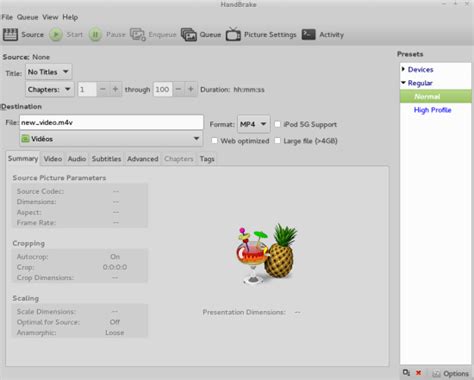The width and height of the screenshot is (474, 380).
Task: Expand the Devices preset group
Action: tap(403, 69)
